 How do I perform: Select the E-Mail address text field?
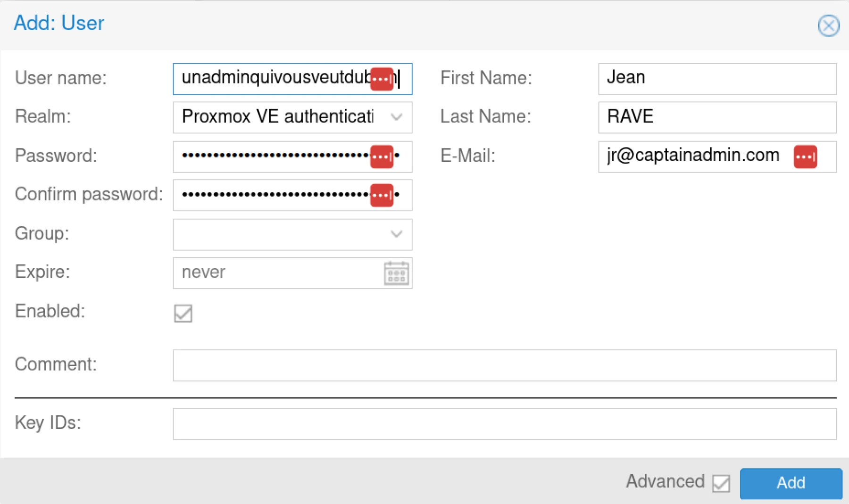coord(684,157)
